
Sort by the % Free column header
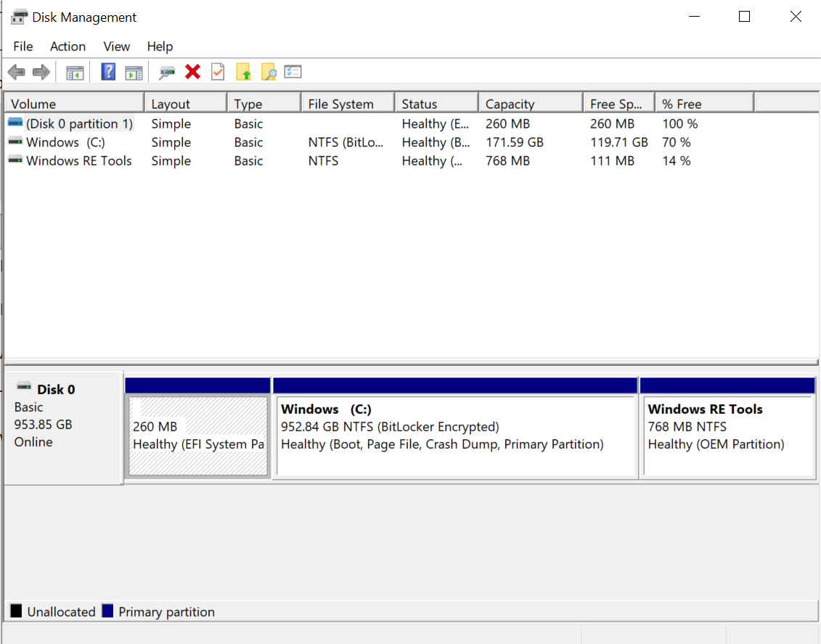point(705,104)
